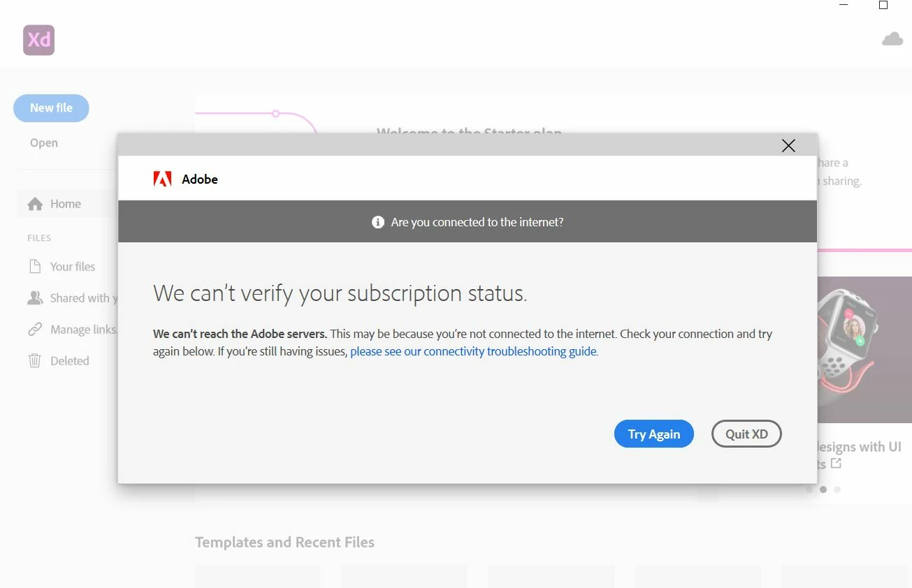This screenshot has width=912, height=588.
Task: Click the 'FILES' section label in sidebar
Action: tap(39, 238)
